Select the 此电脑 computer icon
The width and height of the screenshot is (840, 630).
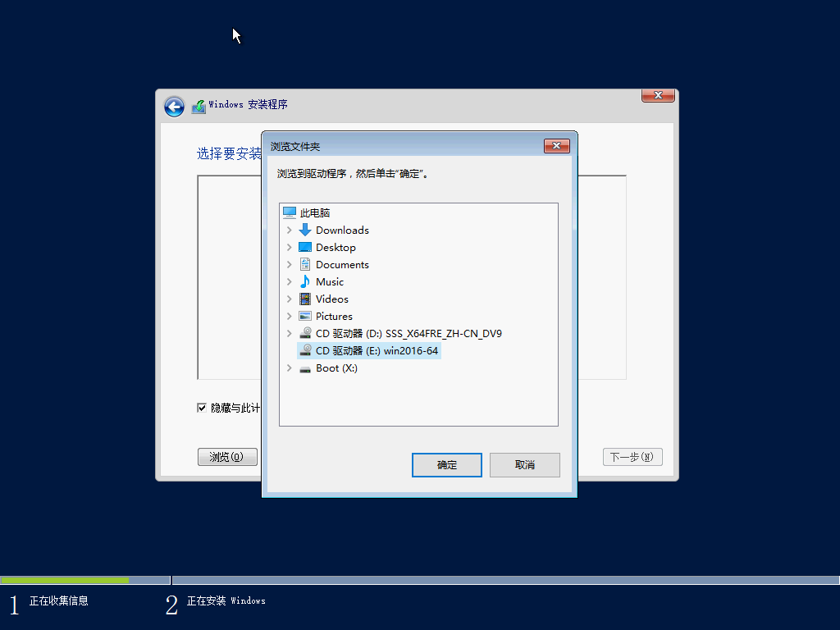[290, 212]
